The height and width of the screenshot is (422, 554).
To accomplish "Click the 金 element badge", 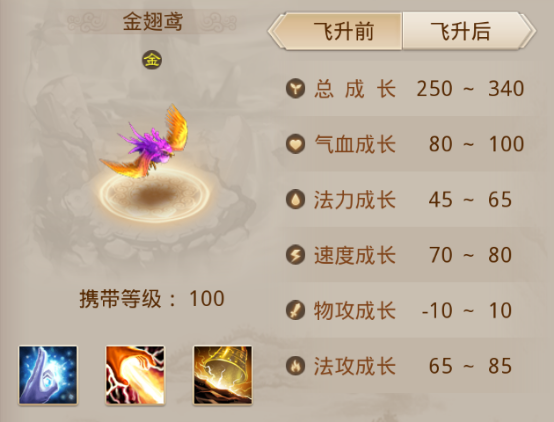I will pos(152,60).
